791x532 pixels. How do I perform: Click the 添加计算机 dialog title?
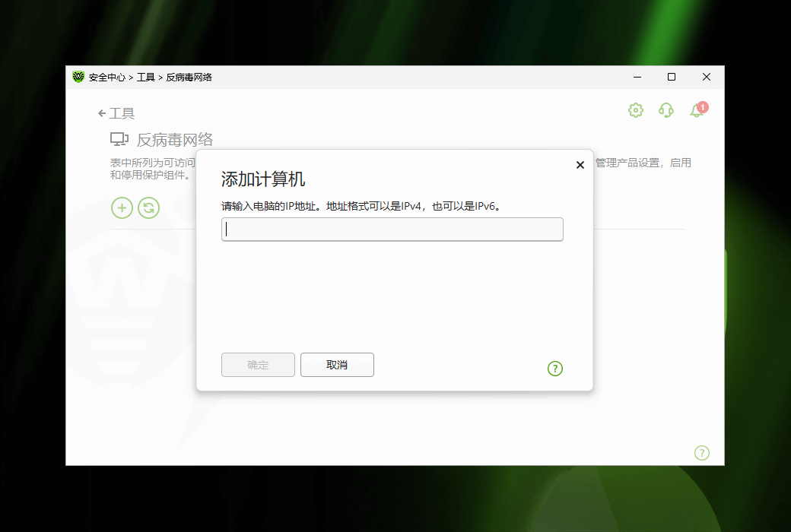click(263, 179)
